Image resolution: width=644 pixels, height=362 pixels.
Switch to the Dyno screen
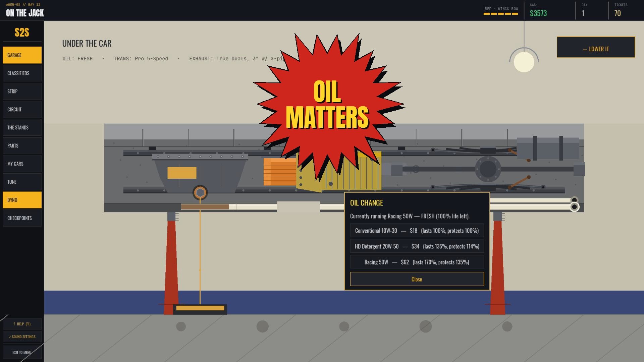(22, 200)
